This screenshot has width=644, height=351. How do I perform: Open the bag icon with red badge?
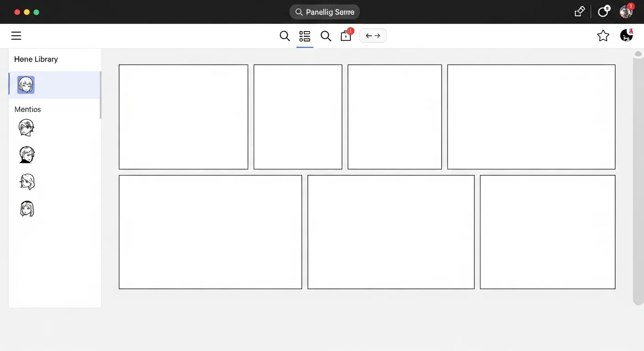346,36
